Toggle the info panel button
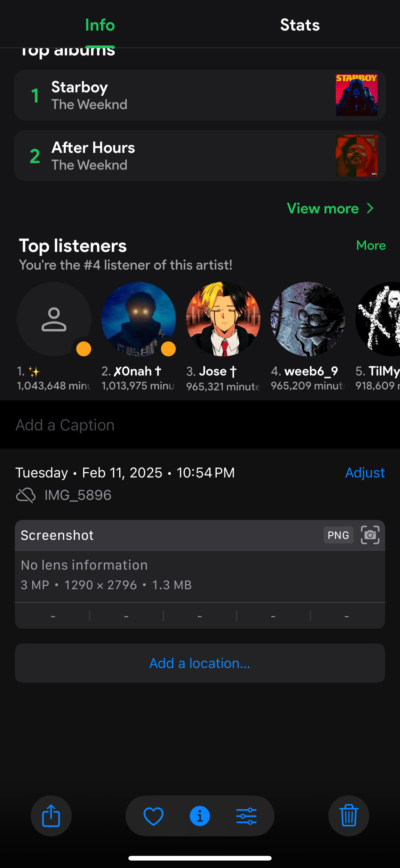This screenshot has width=400, height=868. pos(200,816)
